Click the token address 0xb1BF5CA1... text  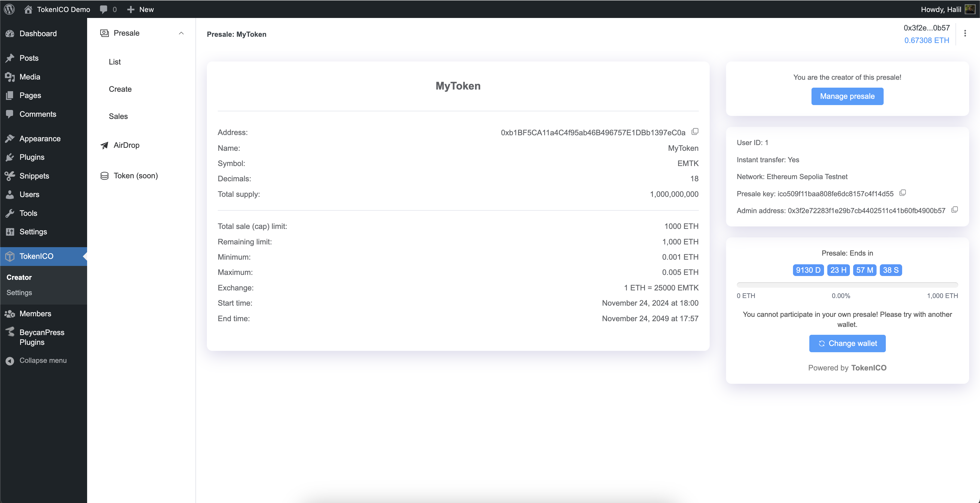coord(593,133)
